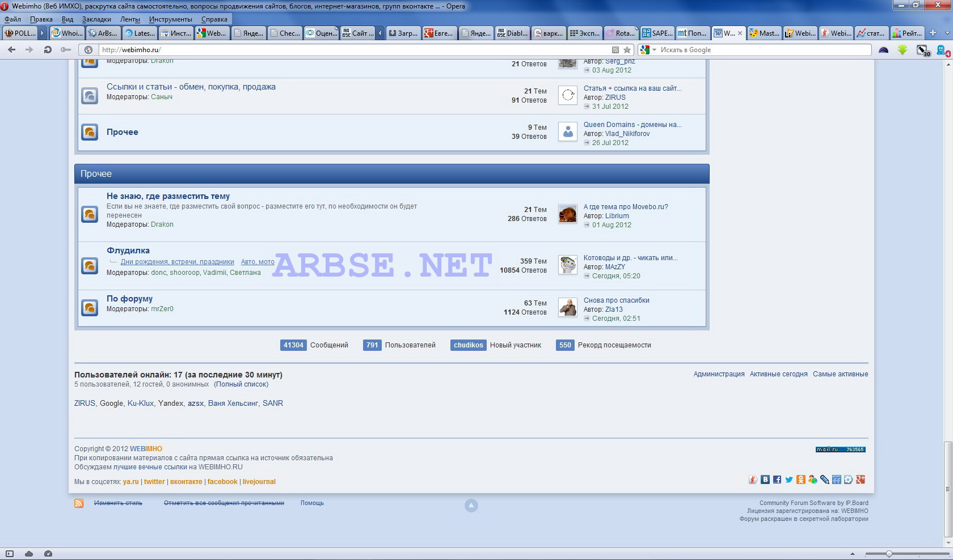953x560 pixels.
Task: Click the browser forward arrow
Action: 29,50
